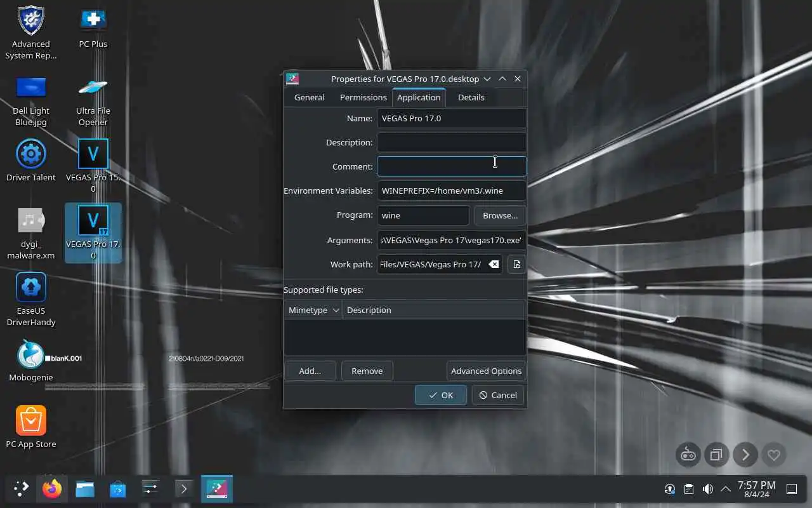Confirm with the OK button

pyautogui.click(x=441, y=395)
